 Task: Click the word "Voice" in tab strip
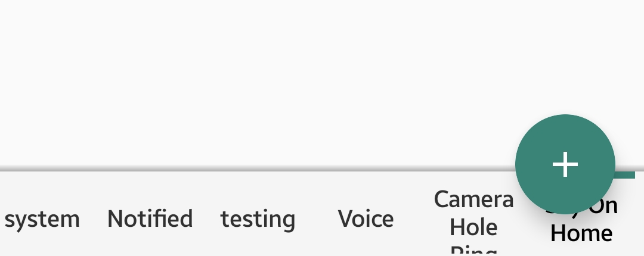pos(366,219)
